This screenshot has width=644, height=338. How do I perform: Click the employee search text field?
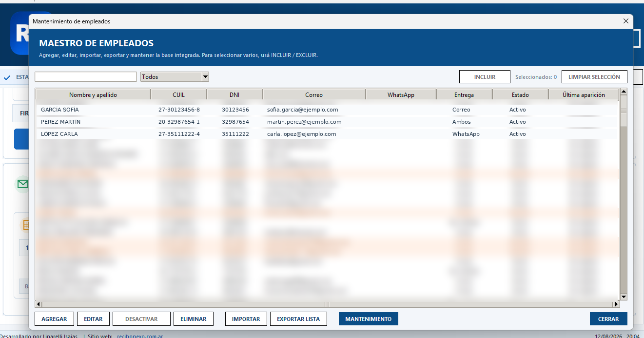(x=86, y=77)
